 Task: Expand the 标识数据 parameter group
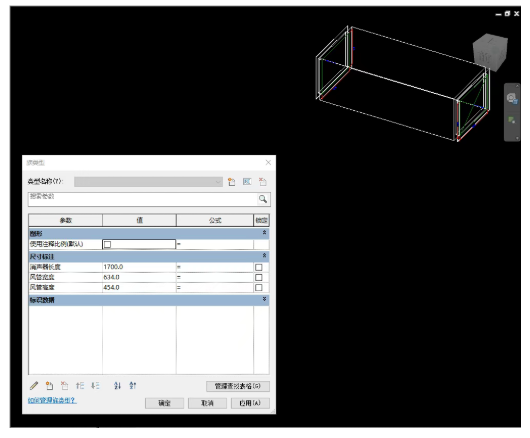(264, 299)
